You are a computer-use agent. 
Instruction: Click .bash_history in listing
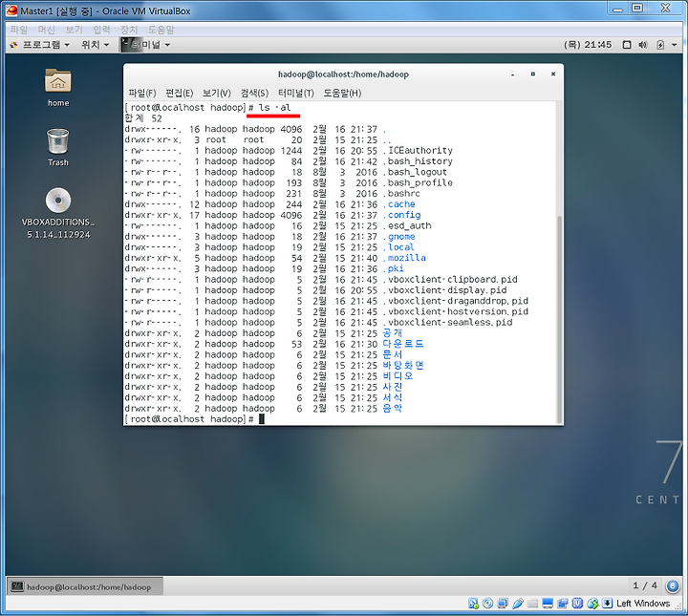coord(418,161)
